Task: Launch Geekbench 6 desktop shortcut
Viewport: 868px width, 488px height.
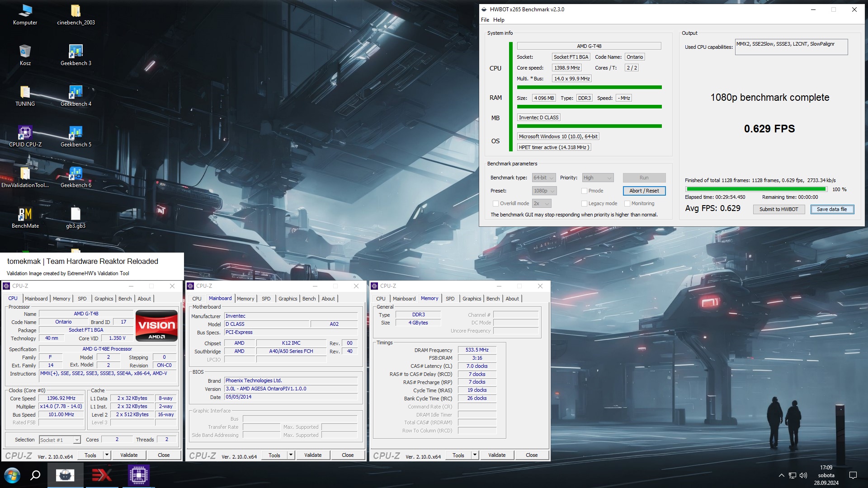Action: [76, 177]
